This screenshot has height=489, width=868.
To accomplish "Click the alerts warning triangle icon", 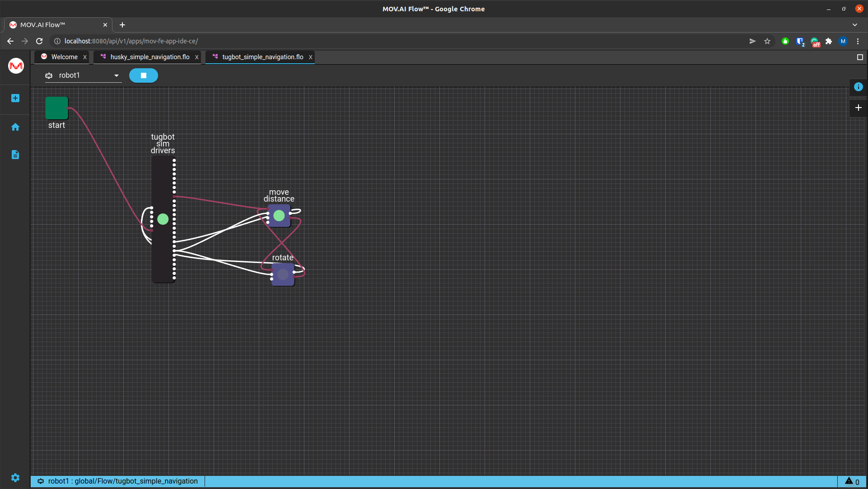I will coord(849,481).
